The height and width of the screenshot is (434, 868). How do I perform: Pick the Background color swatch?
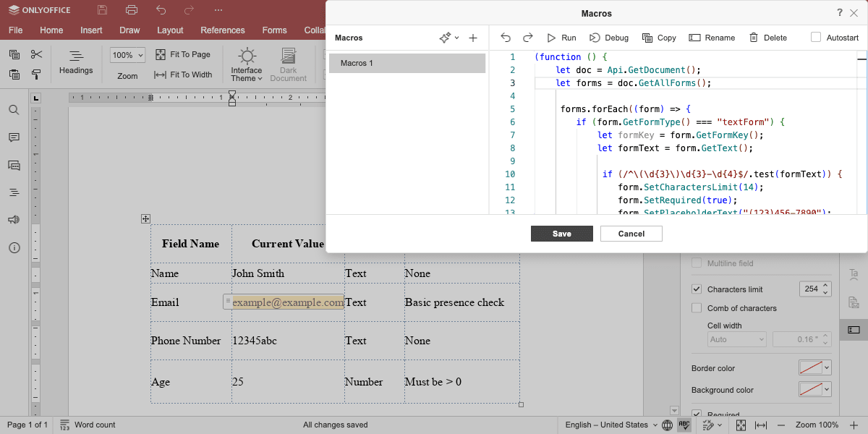click(810, 390)
